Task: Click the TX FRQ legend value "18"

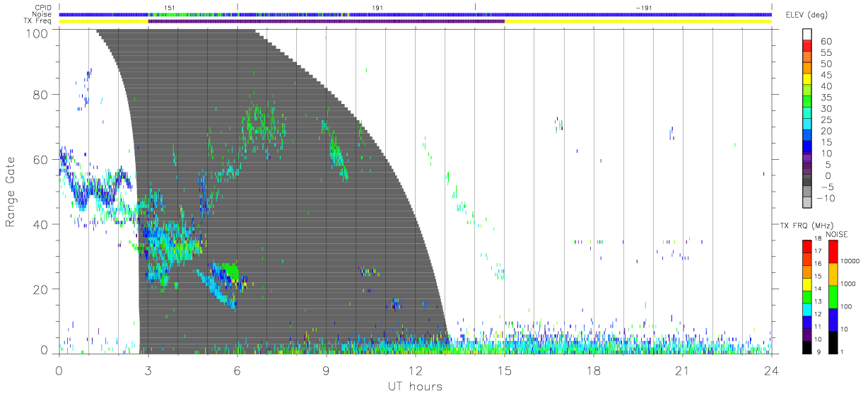Action: [818, 238]
